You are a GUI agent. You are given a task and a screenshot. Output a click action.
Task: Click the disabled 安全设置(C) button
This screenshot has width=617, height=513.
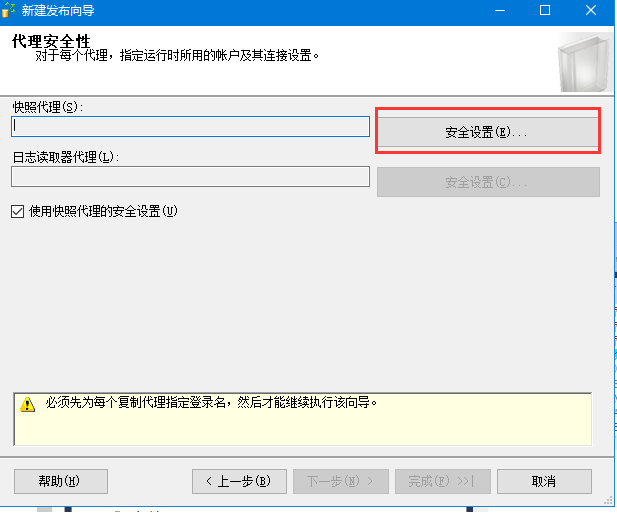488,182
